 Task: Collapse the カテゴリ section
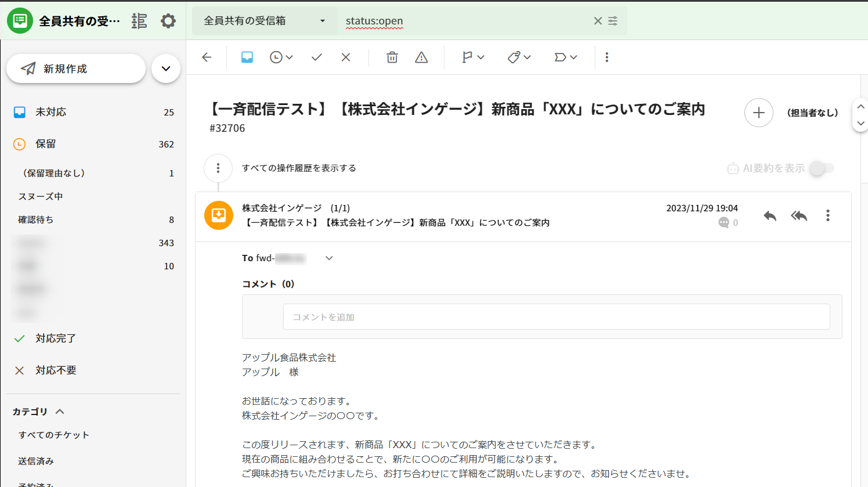tap(60, 412)
